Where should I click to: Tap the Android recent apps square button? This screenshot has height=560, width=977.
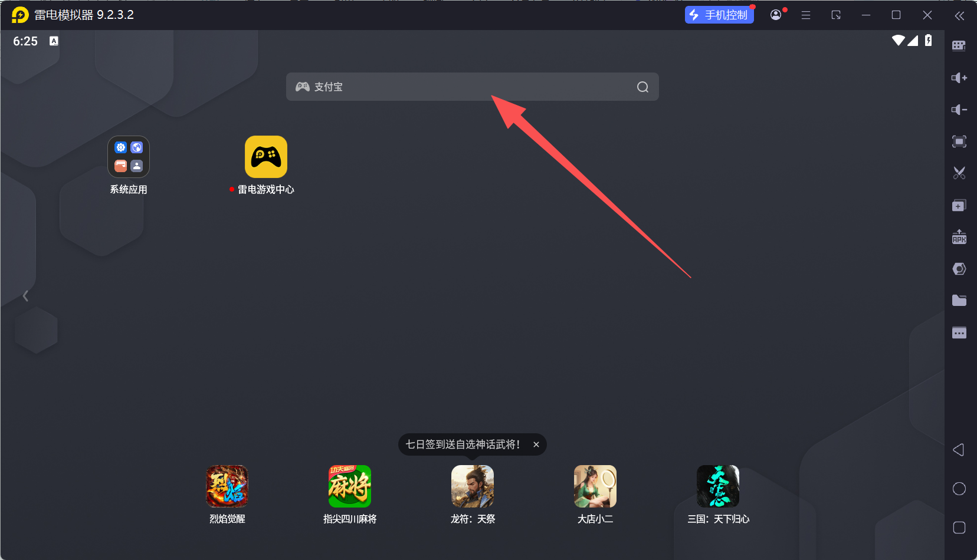point(959,528)
